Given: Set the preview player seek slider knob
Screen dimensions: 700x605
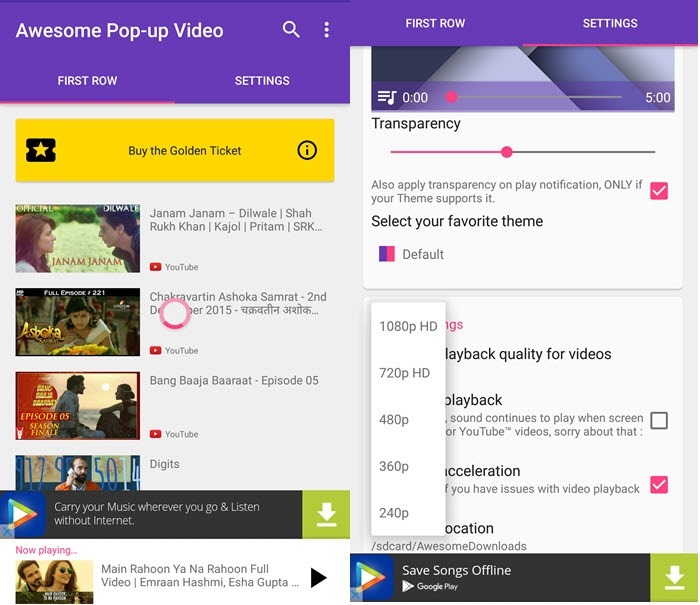Looking at the screenshot, I should (451, 97).
